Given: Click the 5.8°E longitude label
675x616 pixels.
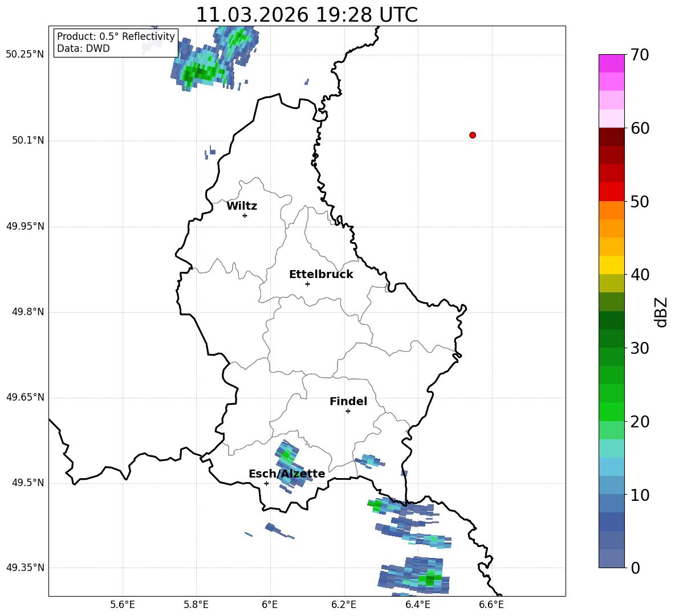Looking at the screenshot, I should point(196,605).
